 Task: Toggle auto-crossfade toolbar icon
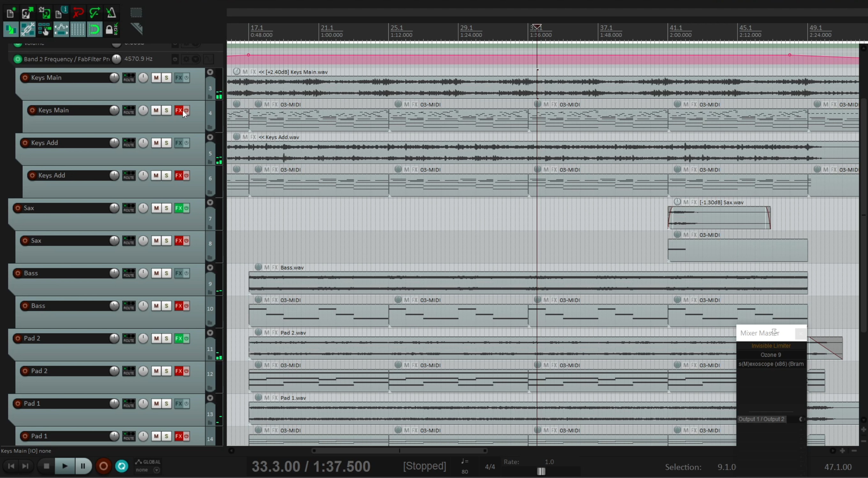tap(11, 30)
